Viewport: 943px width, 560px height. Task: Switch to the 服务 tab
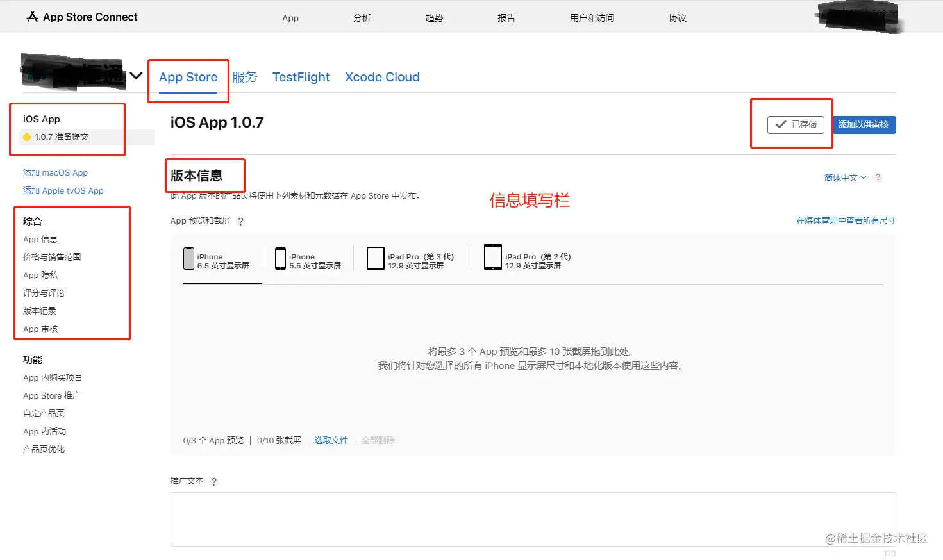tap(244, 78)
